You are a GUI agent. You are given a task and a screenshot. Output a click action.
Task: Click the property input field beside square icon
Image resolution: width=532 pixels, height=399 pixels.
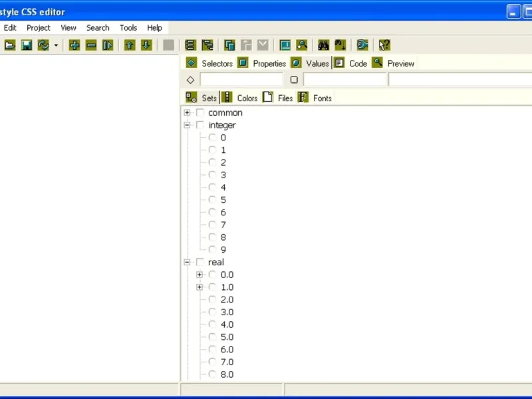pos(345,80)
